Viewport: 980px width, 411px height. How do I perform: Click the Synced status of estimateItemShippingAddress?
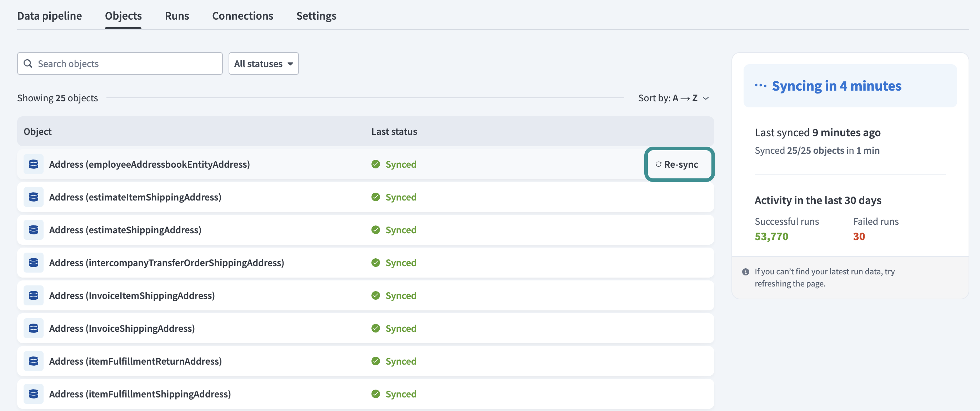click(401, 197)
